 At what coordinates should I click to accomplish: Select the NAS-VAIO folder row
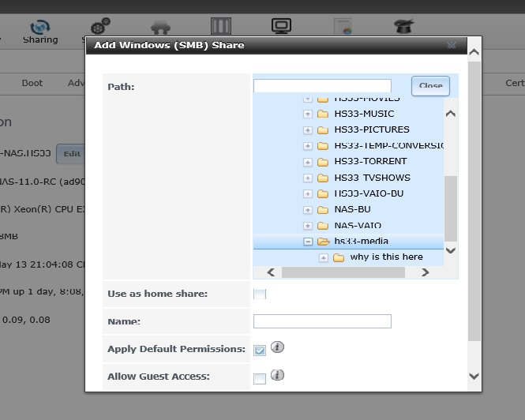pyautogui.click(x=358, y=226)
